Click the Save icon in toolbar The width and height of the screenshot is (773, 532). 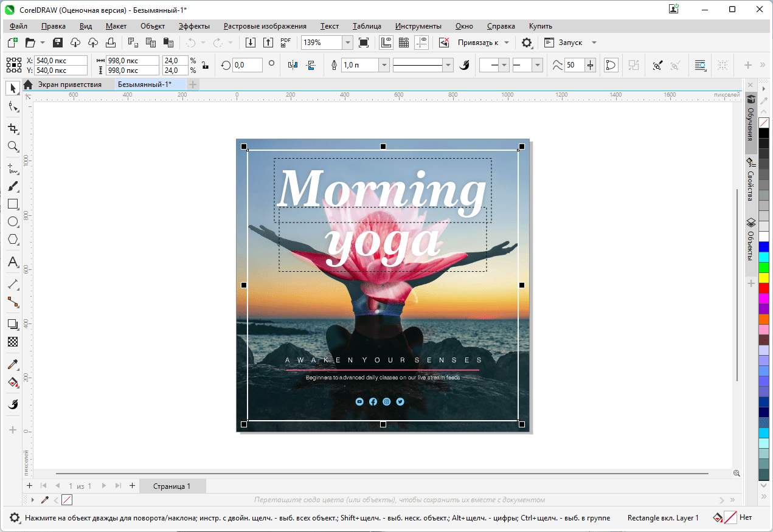[x=58, y=43]
